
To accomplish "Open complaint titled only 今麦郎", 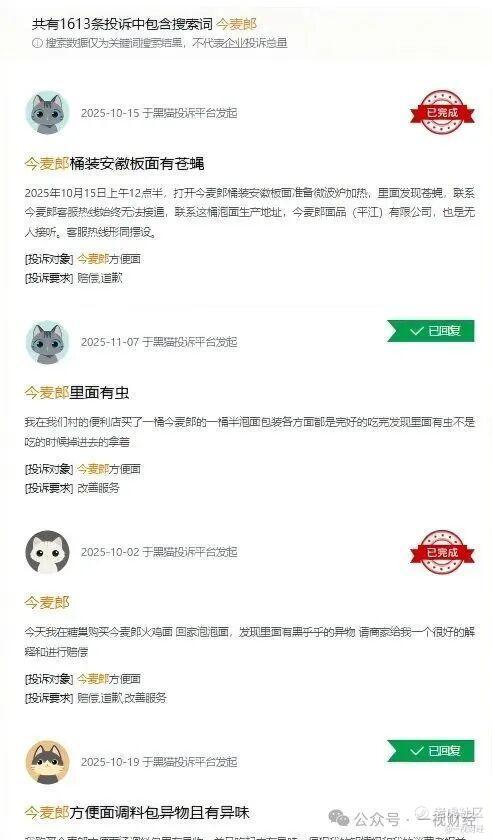I will [47, 603].
